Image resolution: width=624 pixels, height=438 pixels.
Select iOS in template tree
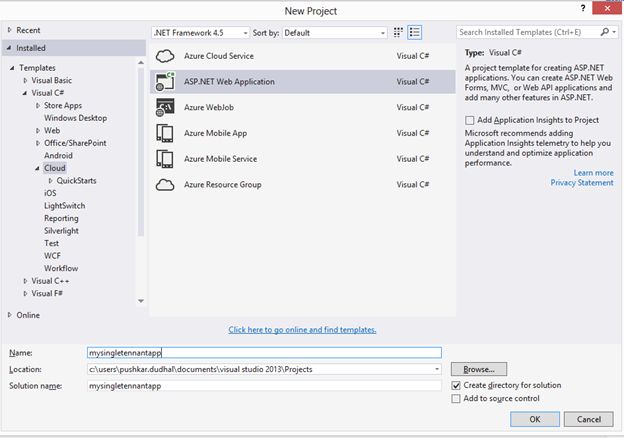[50, 193]
